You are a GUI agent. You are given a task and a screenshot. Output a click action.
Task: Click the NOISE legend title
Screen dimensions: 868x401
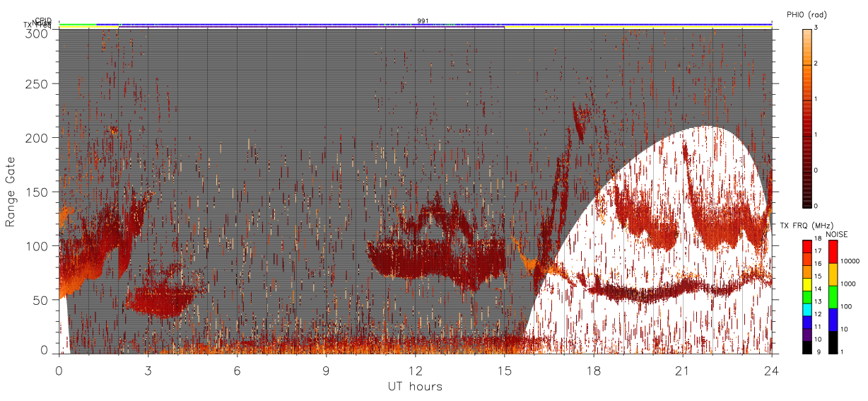838,233
